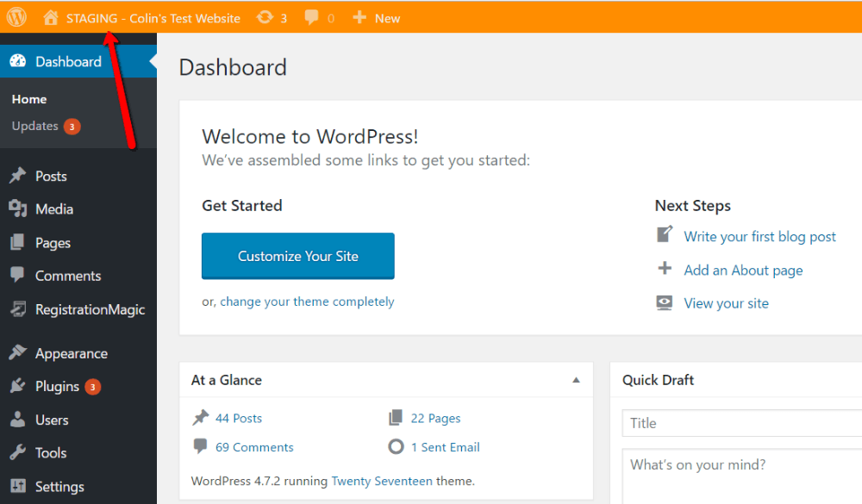The image size is (862, 504).
Task: Open the 69 Comments link
Action: pos(253,447)
